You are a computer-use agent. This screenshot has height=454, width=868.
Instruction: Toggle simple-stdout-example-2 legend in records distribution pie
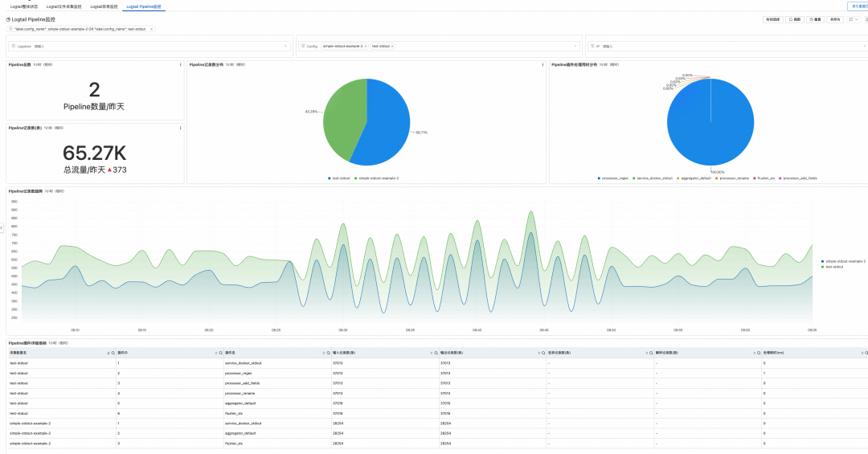(376, 178)
